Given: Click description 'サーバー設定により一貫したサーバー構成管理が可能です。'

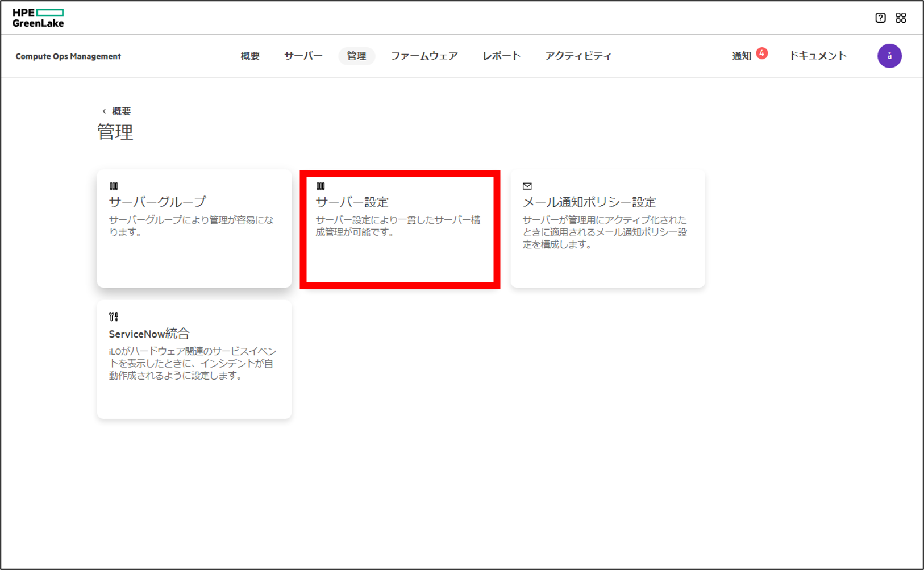Looking at the screenshot, I should click(x=398, y=226).
